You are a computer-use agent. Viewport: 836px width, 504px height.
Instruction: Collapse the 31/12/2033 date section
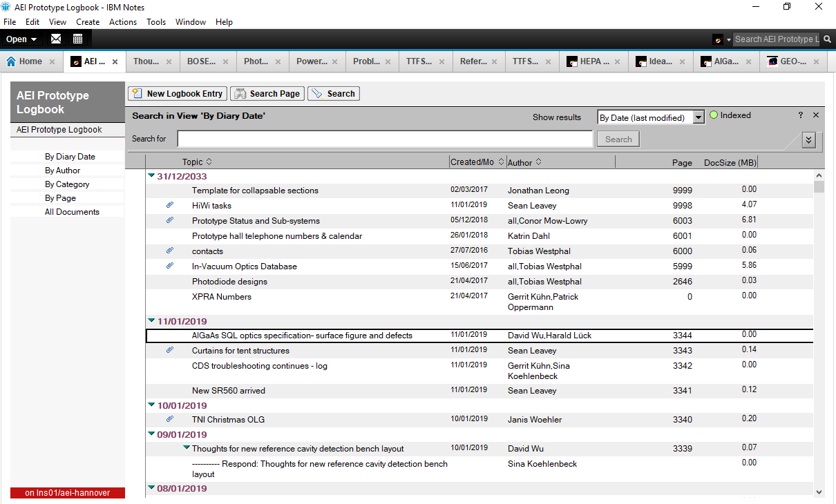151,175
